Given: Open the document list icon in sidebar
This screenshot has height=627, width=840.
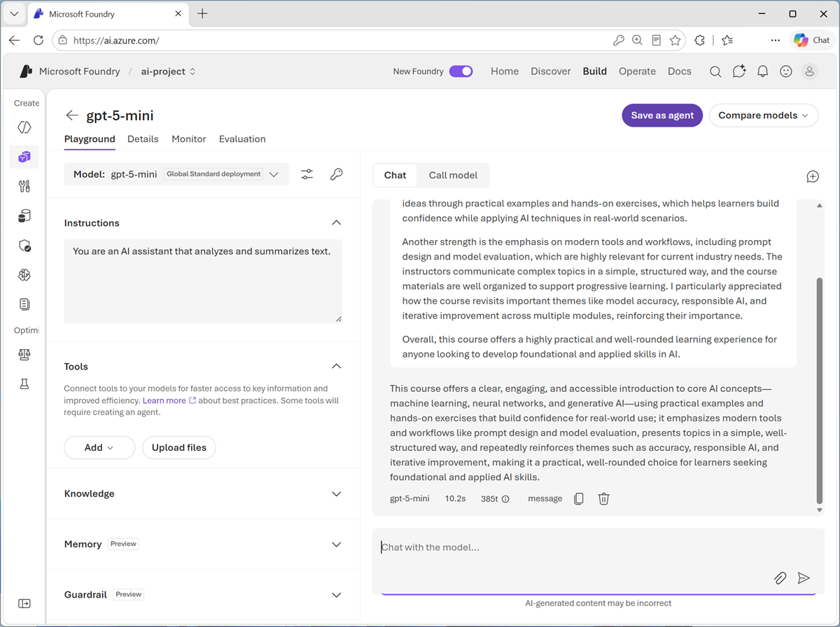Looking at the screenshot, I should (24, 304).
